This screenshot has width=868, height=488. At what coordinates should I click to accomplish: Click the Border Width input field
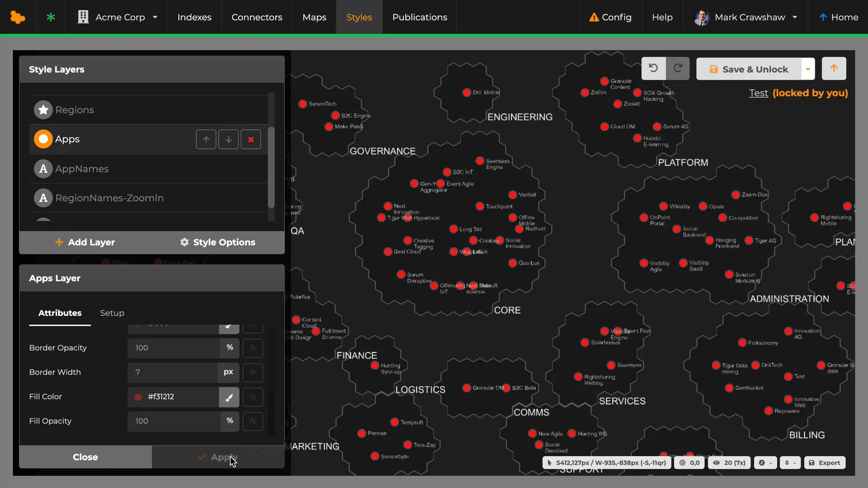tap(173, 372)
